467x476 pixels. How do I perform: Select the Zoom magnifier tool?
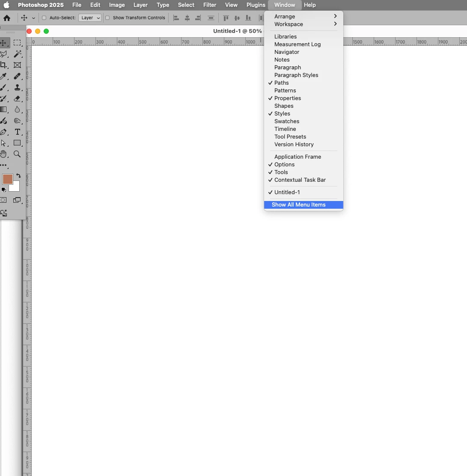coord(17,154)
